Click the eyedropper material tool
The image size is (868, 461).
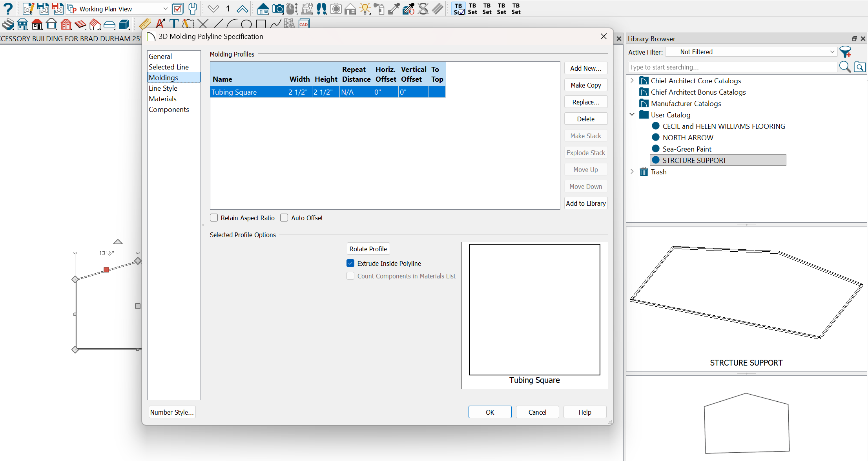coord(394,8)
